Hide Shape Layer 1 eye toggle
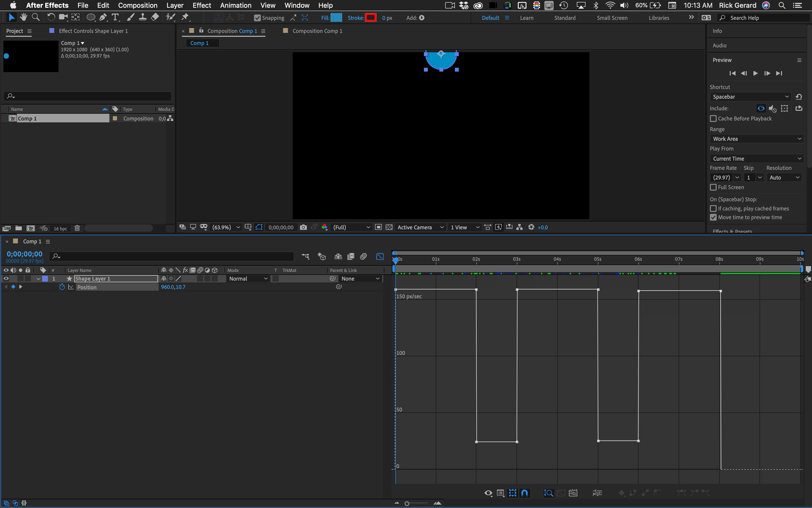 click(6, 278)
